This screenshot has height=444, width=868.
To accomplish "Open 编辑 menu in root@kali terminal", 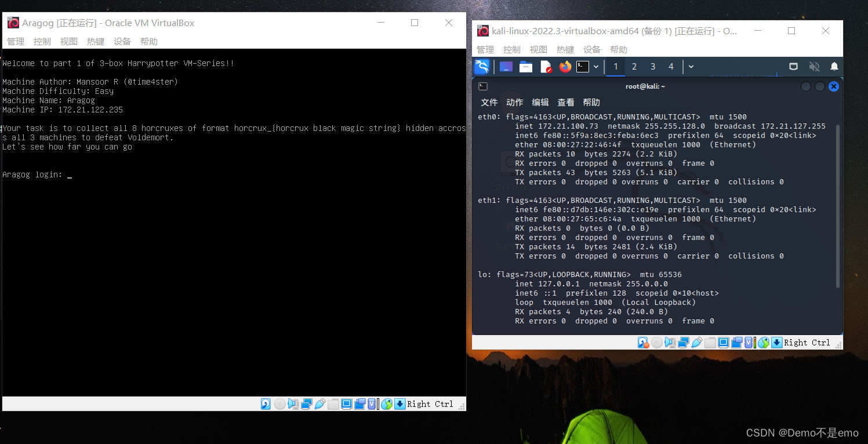I will [540, 102].
